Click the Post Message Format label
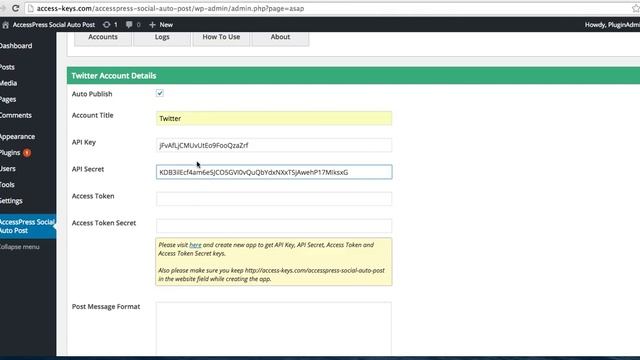 pyautogui.click(x=106, y=307)
